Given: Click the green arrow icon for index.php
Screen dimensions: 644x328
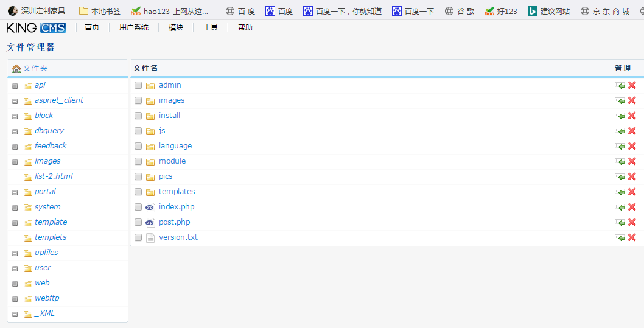Looking at the screenshot, I should [620, 208].
